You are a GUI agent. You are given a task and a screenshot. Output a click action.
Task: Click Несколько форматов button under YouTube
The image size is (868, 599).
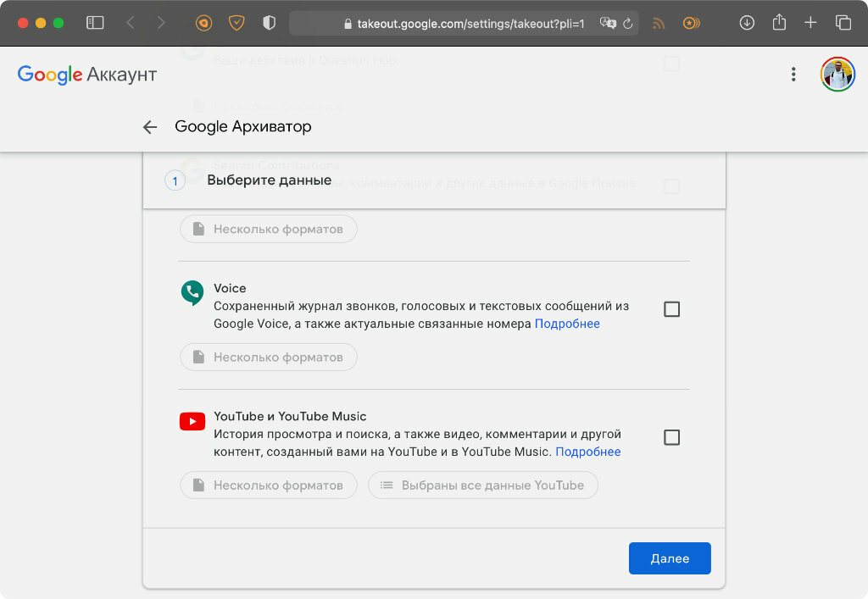pos(269,485)
